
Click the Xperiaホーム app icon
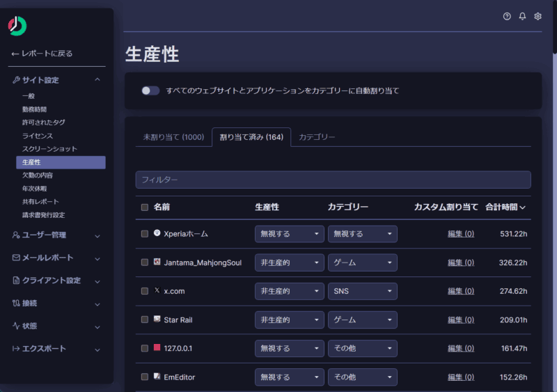tap(157, 233)
